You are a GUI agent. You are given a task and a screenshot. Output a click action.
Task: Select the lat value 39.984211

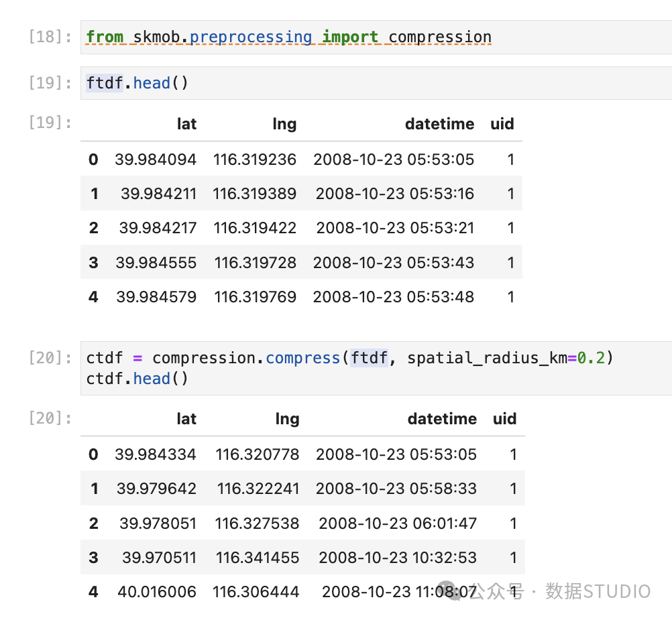click(158, 194)
